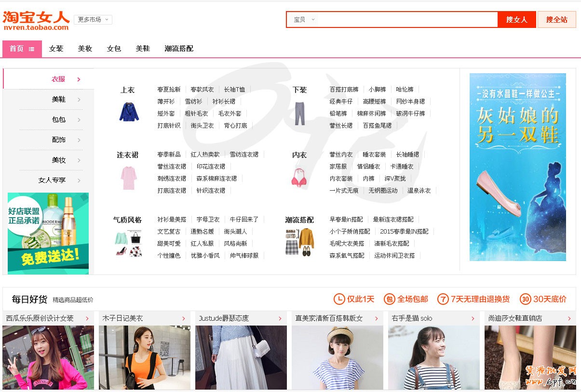Click the outfit collage icon under 气质风格

point(128,243)
